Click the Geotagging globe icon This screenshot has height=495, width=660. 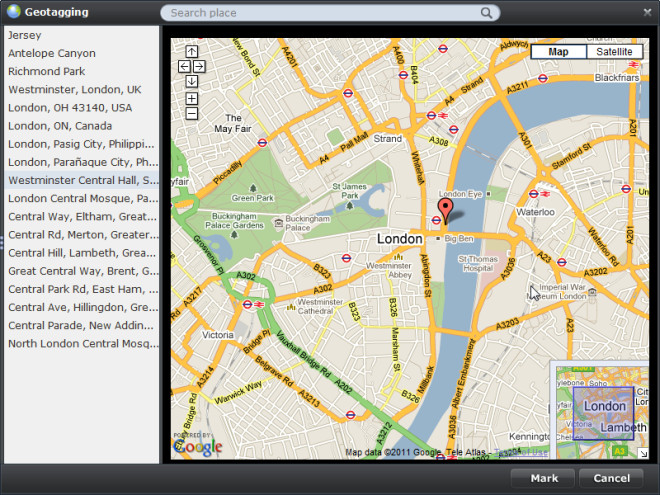[13, 11]
